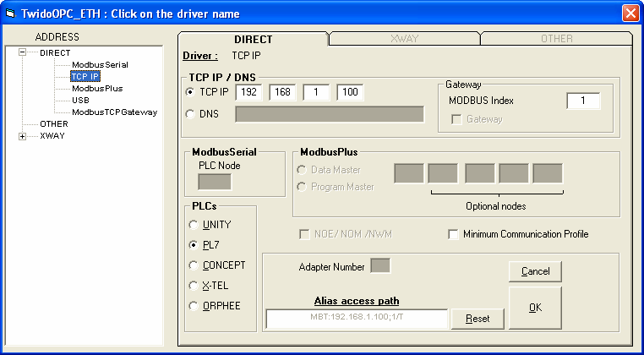Select the DNS radio button
Screen dimensions: 644x355
pyautogui.click(x=190, y=114)
